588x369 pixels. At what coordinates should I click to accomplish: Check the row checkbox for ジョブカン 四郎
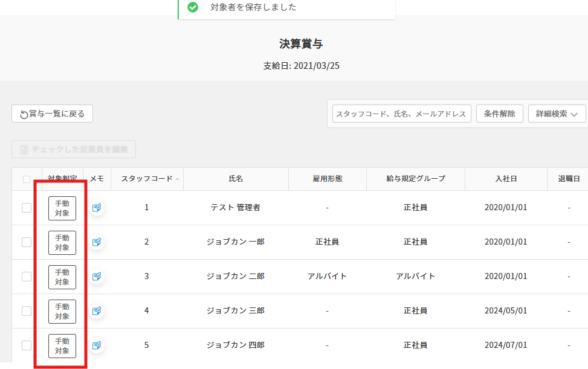click(27, 345)
